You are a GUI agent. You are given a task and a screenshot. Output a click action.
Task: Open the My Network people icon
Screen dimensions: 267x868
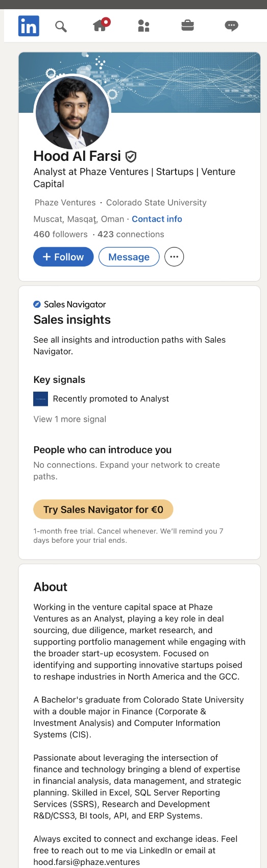click(x=144, y=26)
